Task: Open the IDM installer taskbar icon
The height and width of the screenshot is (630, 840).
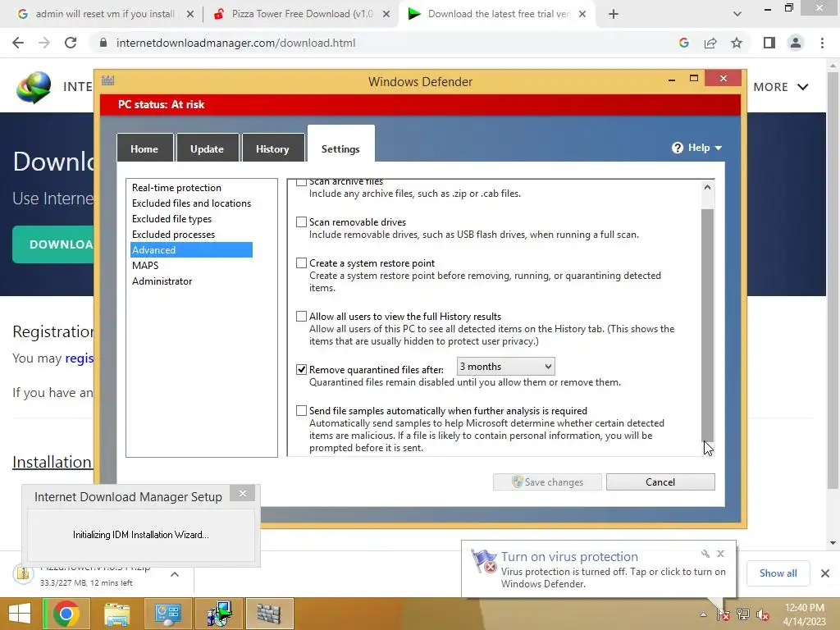Action: (218, 614)
